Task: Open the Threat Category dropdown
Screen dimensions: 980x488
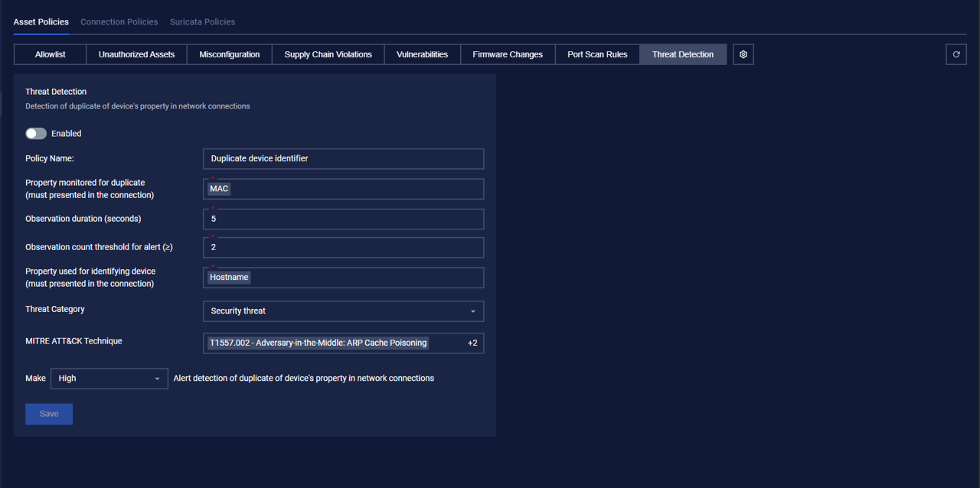Action: [x=343, y=311]
